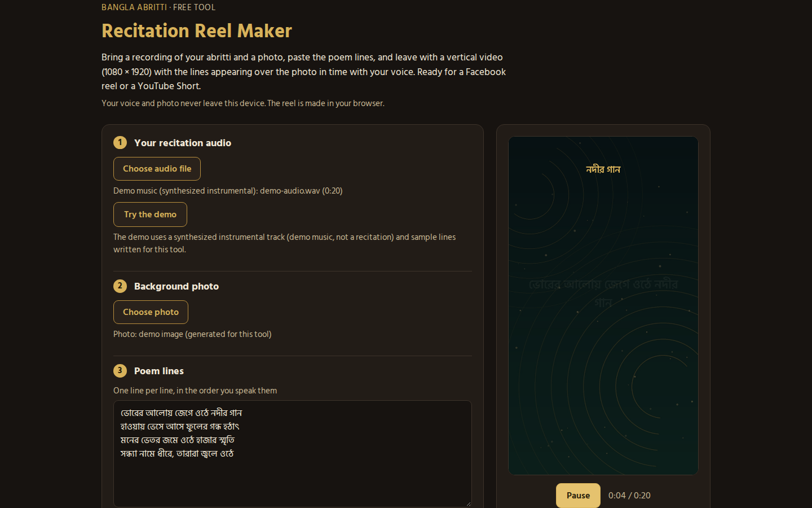This screenshot has height=508, width=812.
Task: Click the 'Background photo' heading
Action: 176,286
